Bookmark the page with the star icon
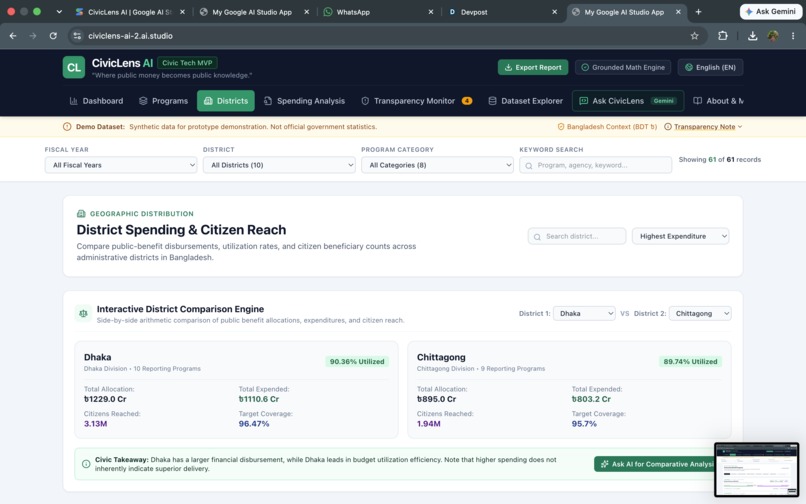Viewport: 806px width, 504px height. coord(694,35)
